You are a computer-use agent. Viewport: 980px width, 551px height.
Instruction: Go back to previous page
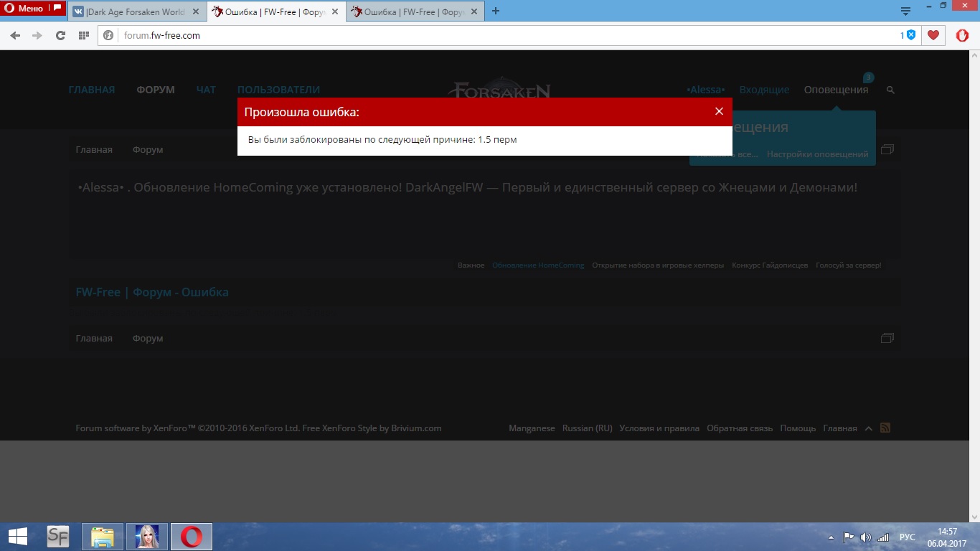[15, 35]
